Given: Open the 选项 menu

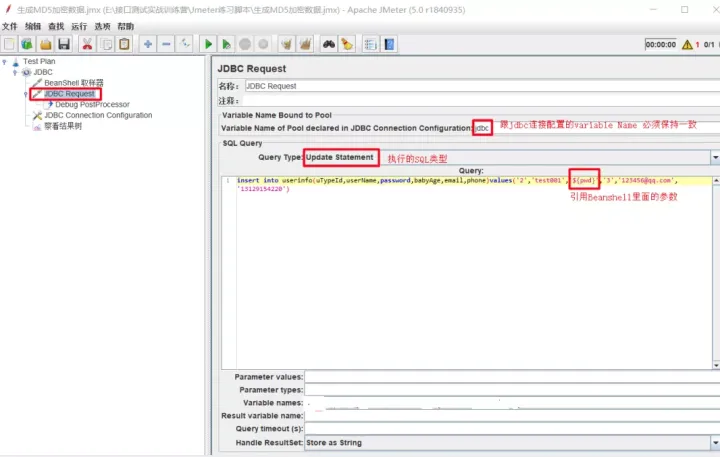Looking at the screenshot, I should pos(102,26).
